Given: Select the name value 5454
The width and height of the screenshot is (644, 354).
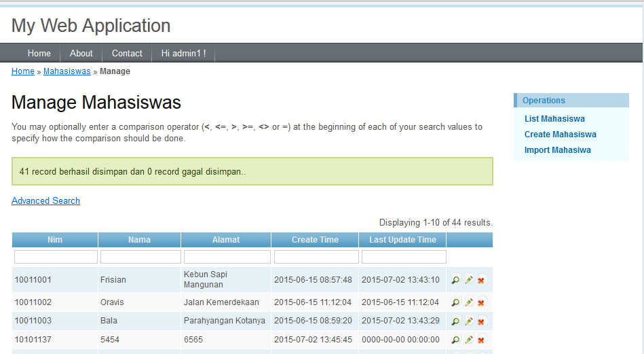Looking at the screenshot, I should click(110, 340).
